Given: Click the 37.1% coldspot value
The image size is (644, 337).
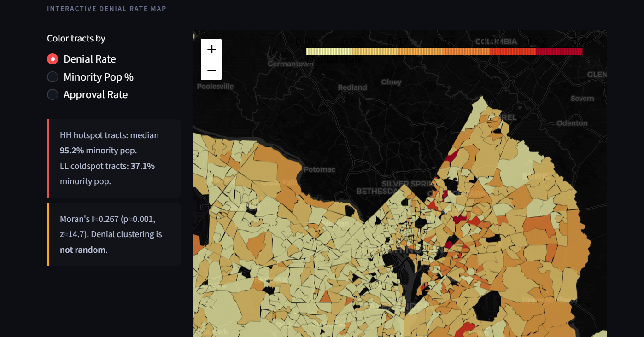Looking at the screenshot, I should coord(143,166).
